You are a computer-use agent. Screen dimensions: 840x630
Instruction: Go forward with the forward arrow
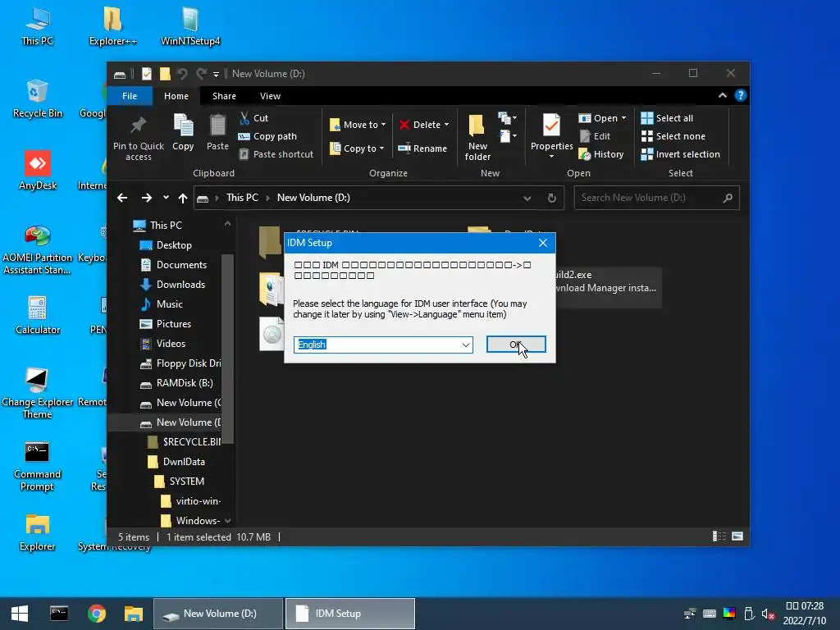146,198
